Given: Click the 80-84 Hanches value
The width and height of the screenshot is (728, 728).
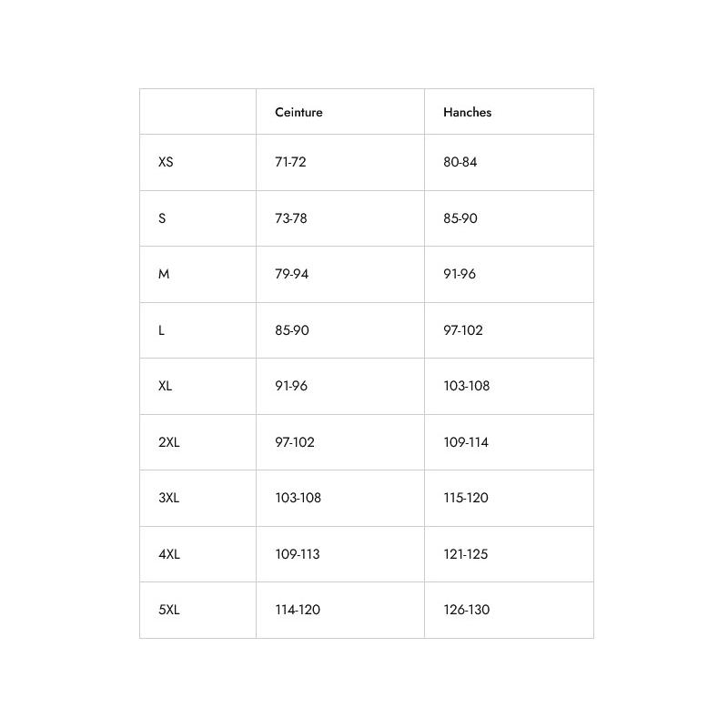Looking at the screenshot, I should (x=460, y=162).
